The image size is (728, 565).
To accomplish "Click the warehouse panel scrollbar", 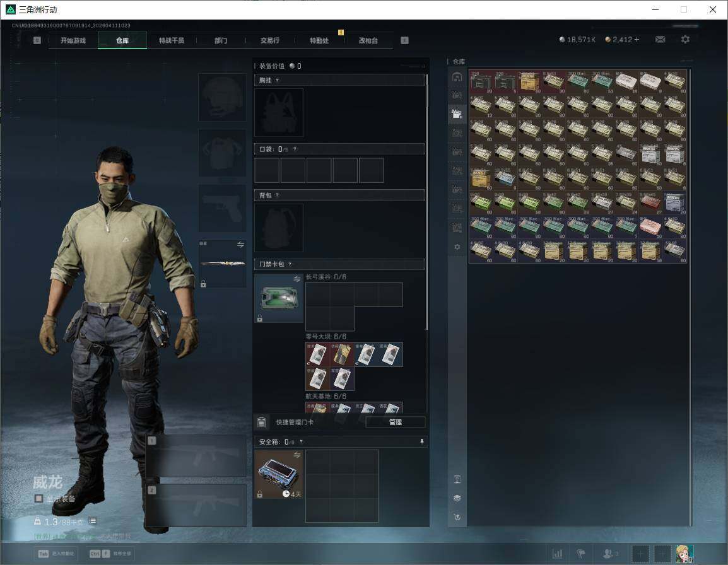I will (x=690, y=297).
